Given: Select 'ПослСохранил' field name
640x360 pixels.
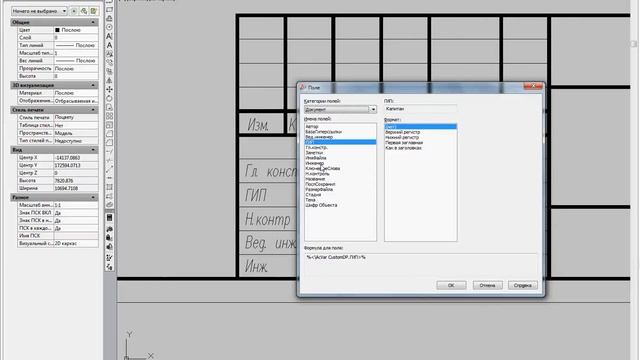Looking at the screenshot, I should (320, 184).
